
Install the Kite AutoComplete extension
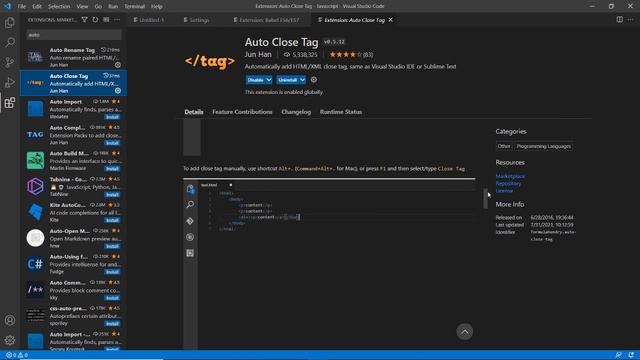(112, 220)
